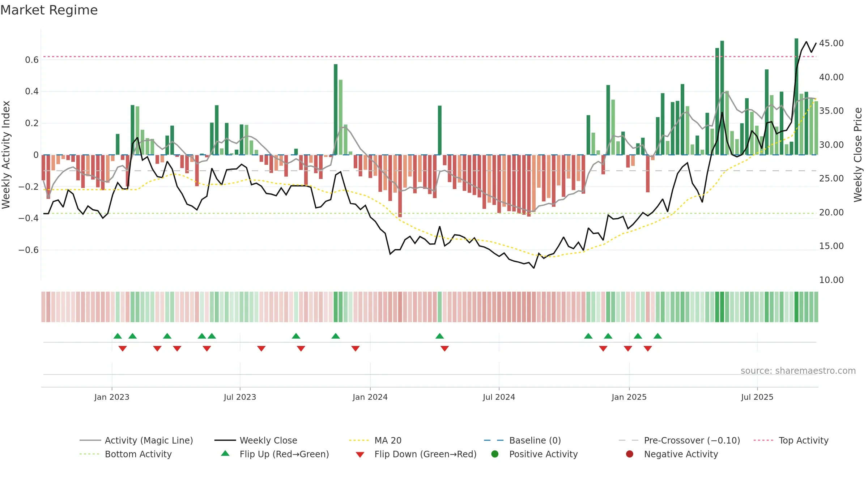Image resolution: width=868 pixels, height=488 pixels.
Task: Click the Market Regime chart title
Action: (49, 10)
